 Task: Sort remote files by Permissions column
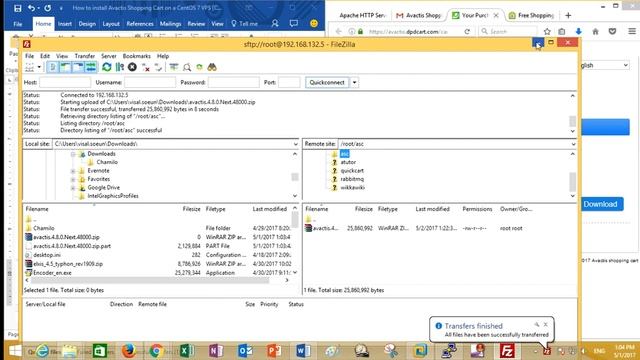[x=477, y=209]
